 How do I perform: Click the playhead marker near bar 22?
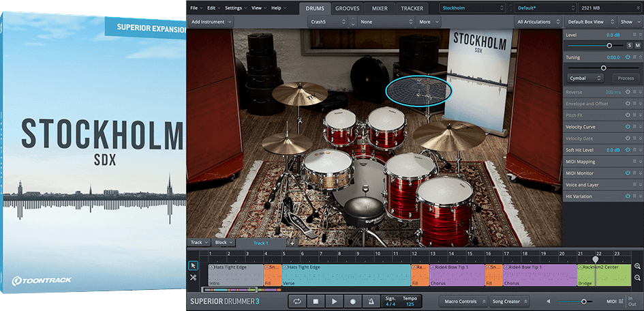click(596, 259)
